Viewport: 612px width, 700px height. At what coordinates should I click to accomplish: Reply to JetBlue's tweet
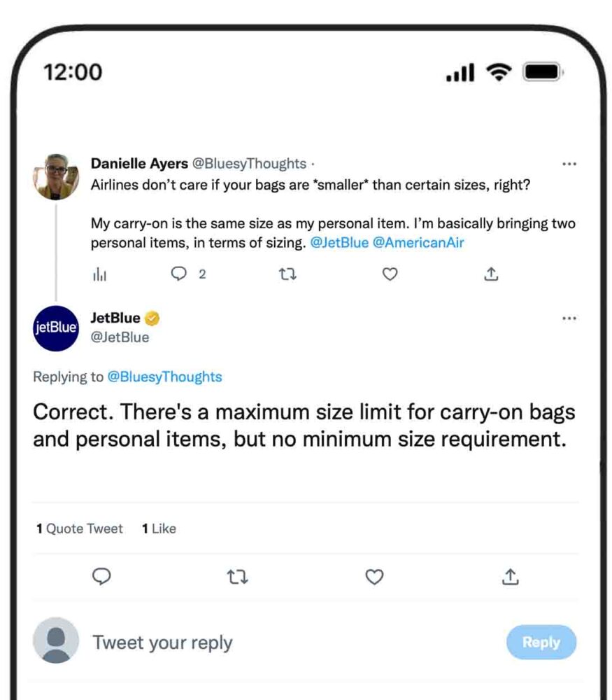coord(101,577)
